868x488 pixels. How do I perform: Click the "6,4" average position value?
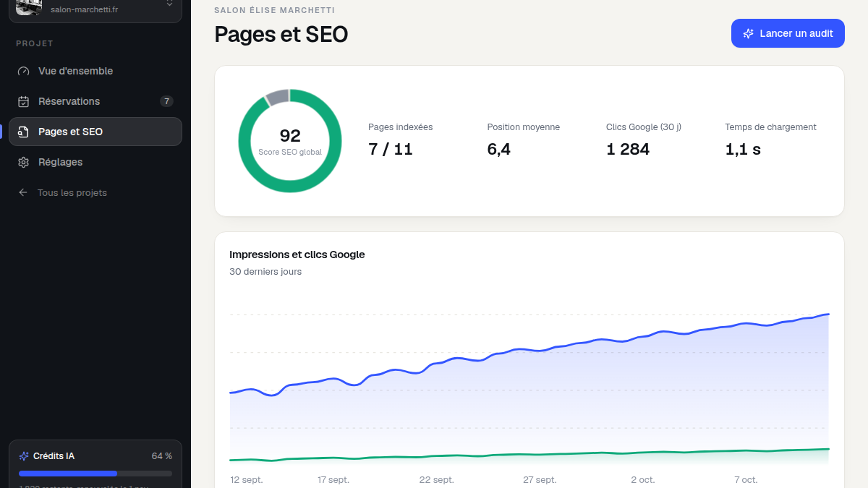(499, 150)
